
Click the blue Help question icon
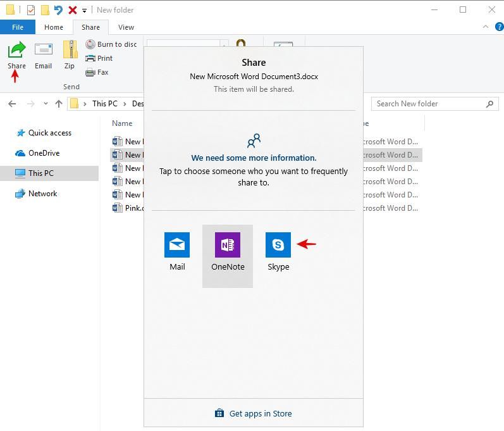pyautogui.click(x=499, y=27)
